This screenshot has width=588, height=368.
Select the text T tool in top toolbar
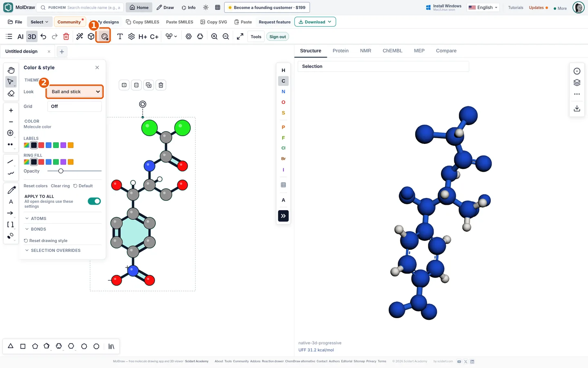click(120, 36)
